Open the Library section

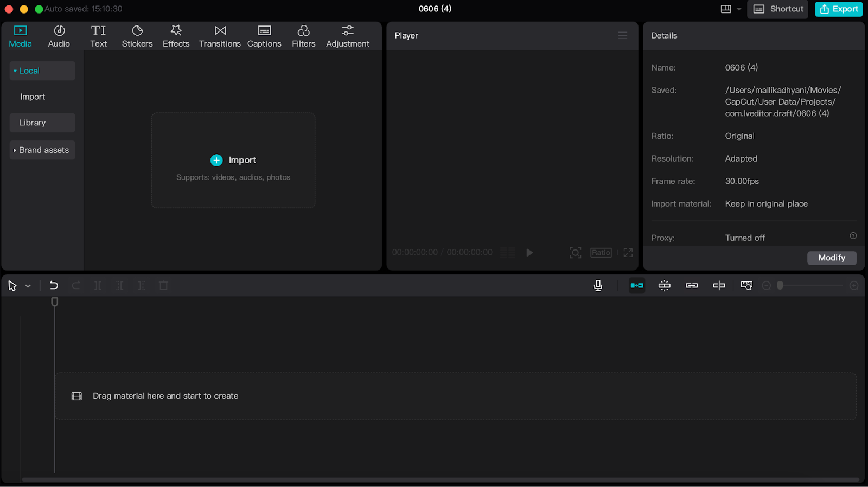[42, 123]
